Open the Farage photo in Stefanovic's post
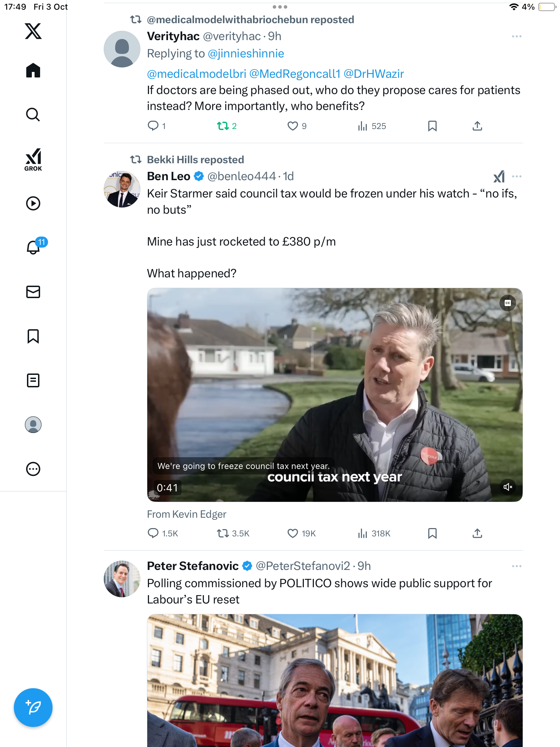 [335, 681]
